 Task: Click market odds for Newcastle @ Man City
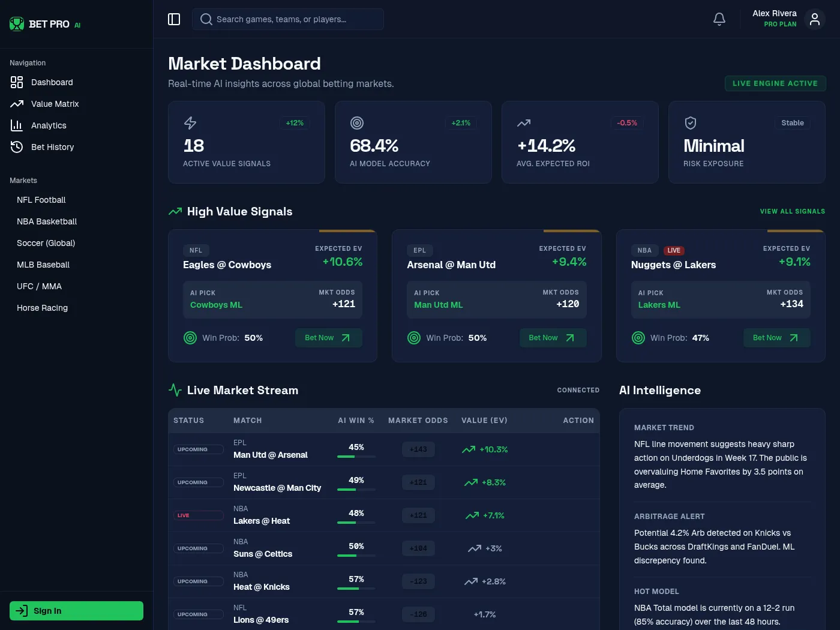[418, 482]
